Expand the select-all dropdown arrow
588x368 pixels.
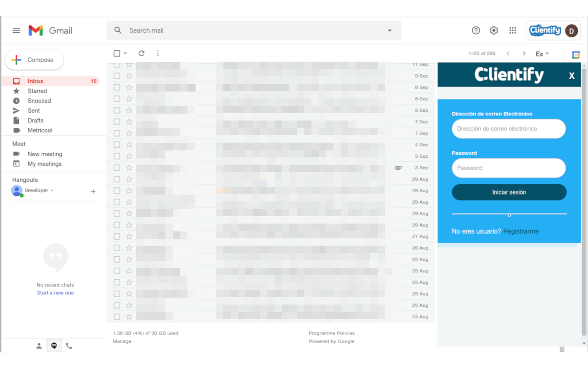125,53
